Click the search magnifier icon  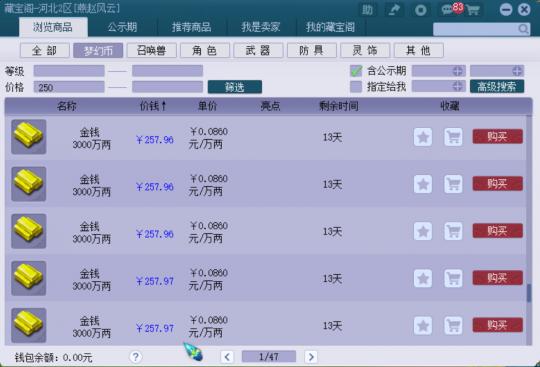[x=523, y=29]
